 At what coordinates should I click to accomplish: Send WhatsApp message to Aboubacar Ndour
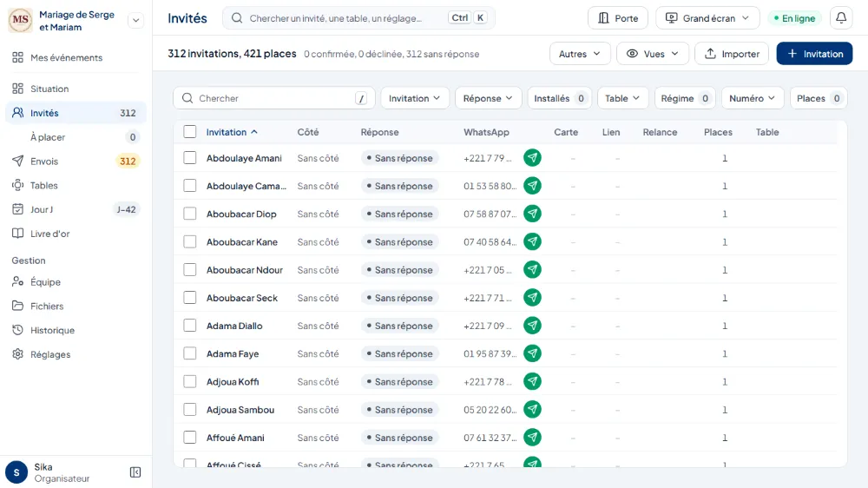(533, 270)
